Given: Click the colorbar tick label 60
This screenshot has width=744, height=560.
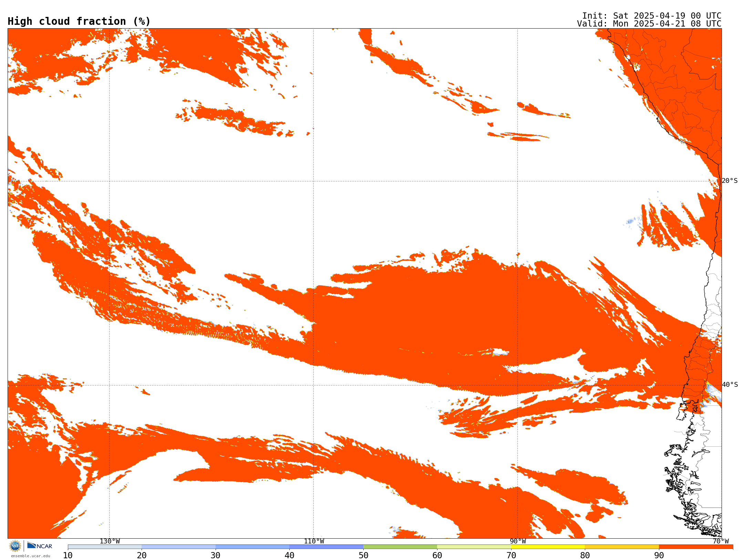Looking at the screenshot, I should click(437, 555).
